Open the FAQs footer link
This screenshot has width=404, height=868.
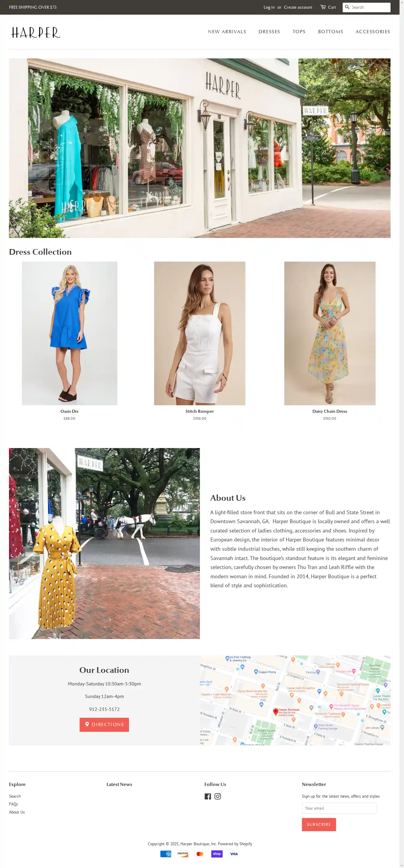pos(13,804)
